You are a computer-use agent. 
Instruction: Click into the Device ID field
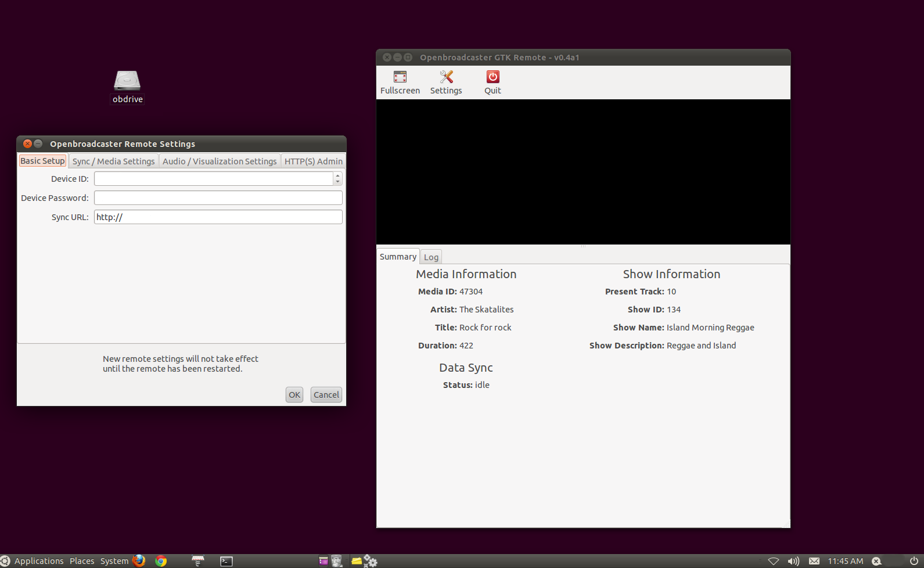coord(214,179)
